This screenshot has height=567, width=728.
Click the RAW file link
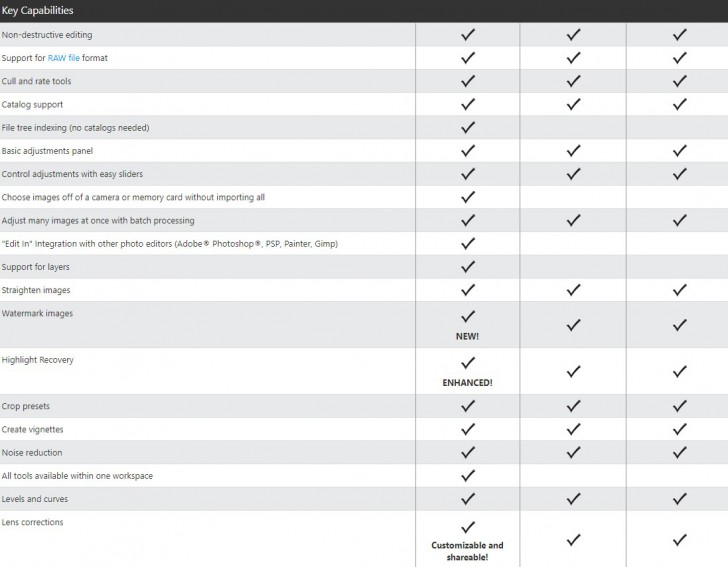pyautogui.click(x=63, y=58)
